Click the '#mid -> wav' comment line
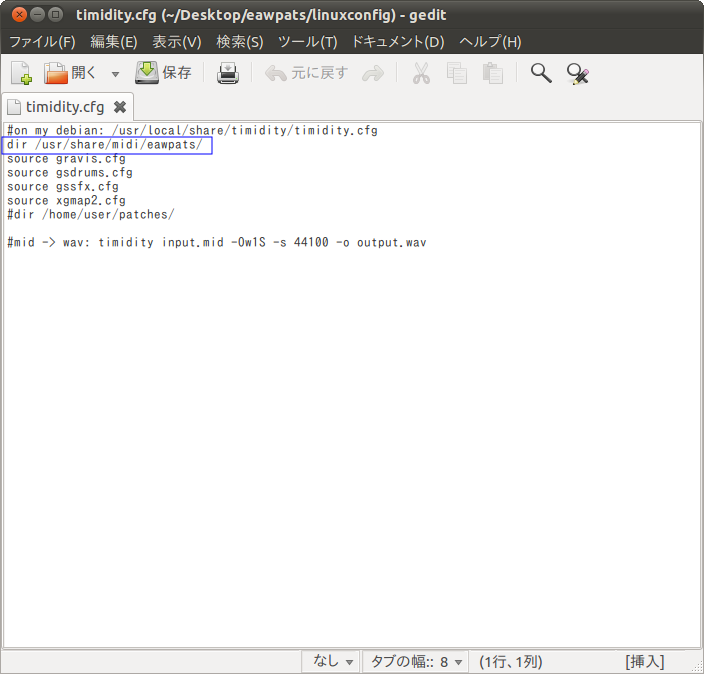This screenshot has width=704, height=674. 216,242
